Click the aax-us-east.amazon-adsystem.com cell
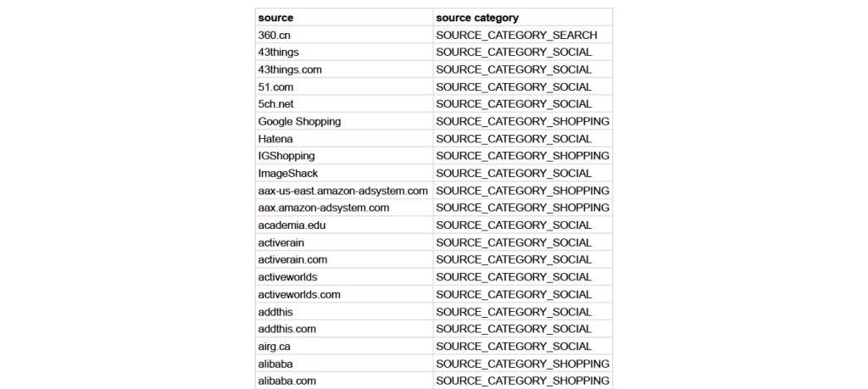Viewport: 868px width, 389px height. pos(342,191)
